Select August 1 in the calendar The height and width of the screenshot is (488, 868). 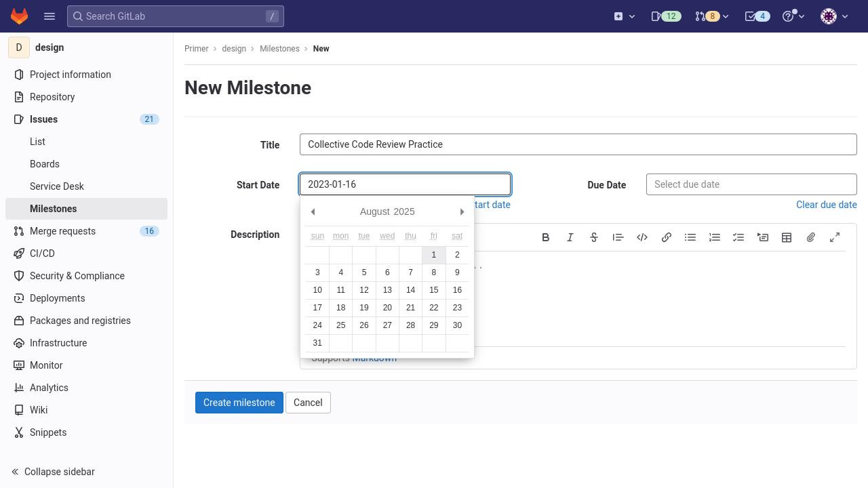click(434, 255)
